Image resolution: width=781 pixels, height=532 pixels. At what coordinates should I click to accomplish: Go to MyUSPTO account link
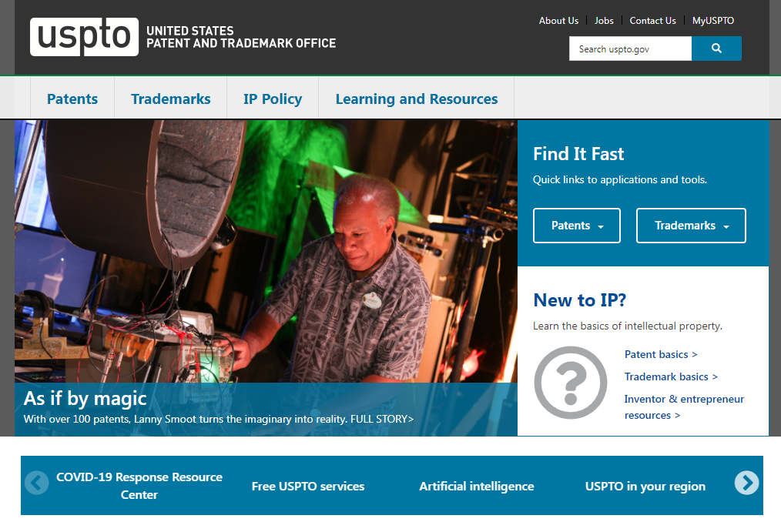click(713, 21)
